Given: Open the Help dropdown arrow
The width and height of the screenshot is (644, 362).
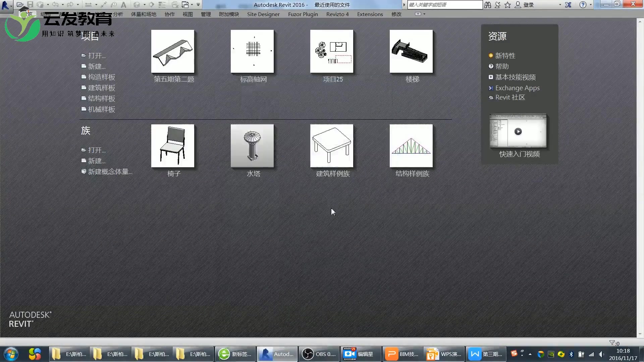Looking at the screenshot, I should [591, 5].
